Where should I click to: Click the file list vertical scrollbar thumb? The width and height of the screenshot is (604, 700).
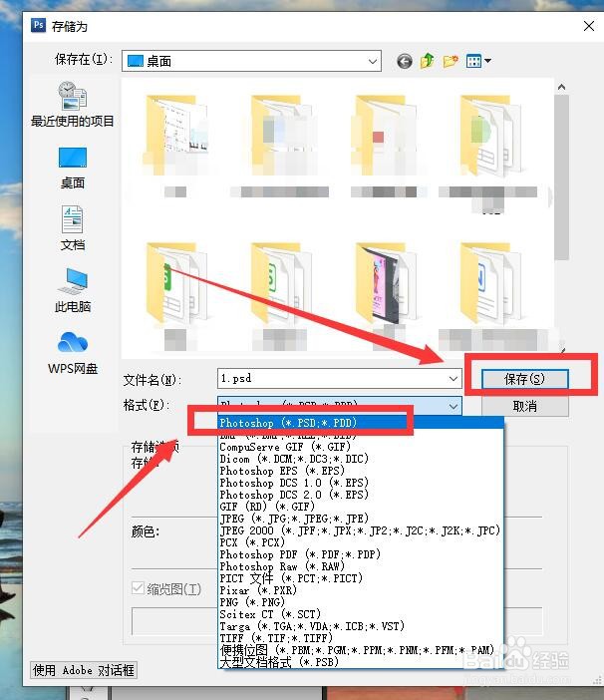(561, 176)
